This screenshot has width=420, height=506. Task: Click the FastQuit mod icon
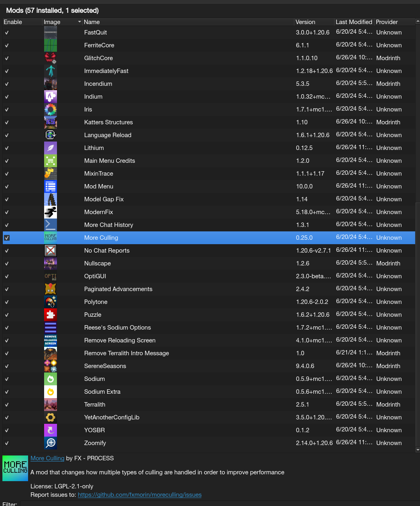[x=51, y=32]
